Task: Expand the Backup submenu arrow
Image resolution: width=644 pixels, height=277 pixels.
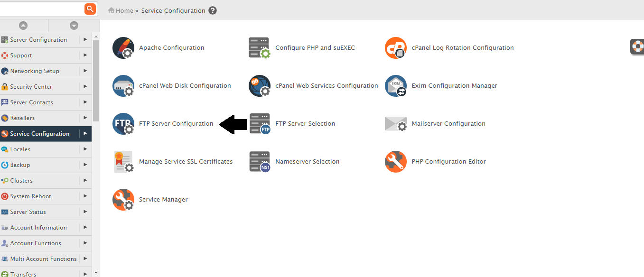Action: click(85, 165)
